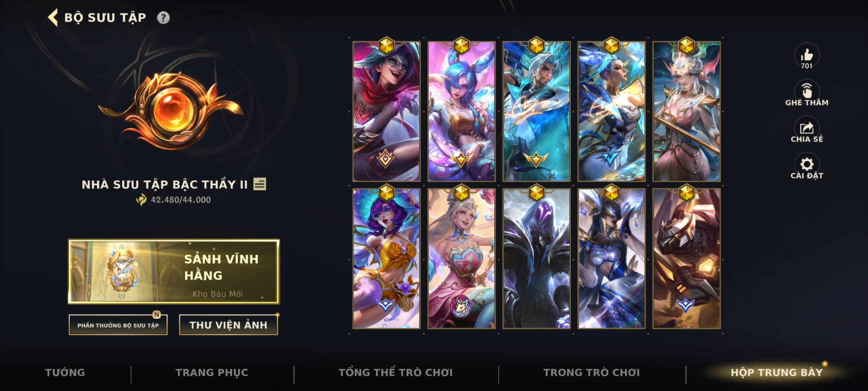Click the collection points icon next to 42.480/44.000
The image size is (868, 391).
tap(141, 200)
